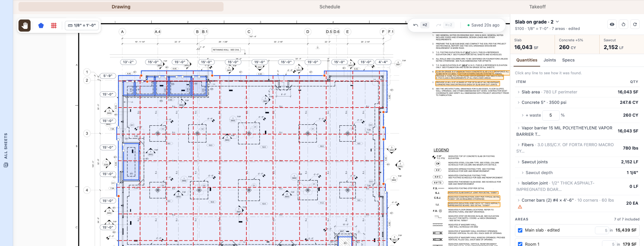Image resolution: width=644 pixels, height=246 pixels.
Task: Click the Slab 16,043 SF summary card
Action: tap(532, 44)
